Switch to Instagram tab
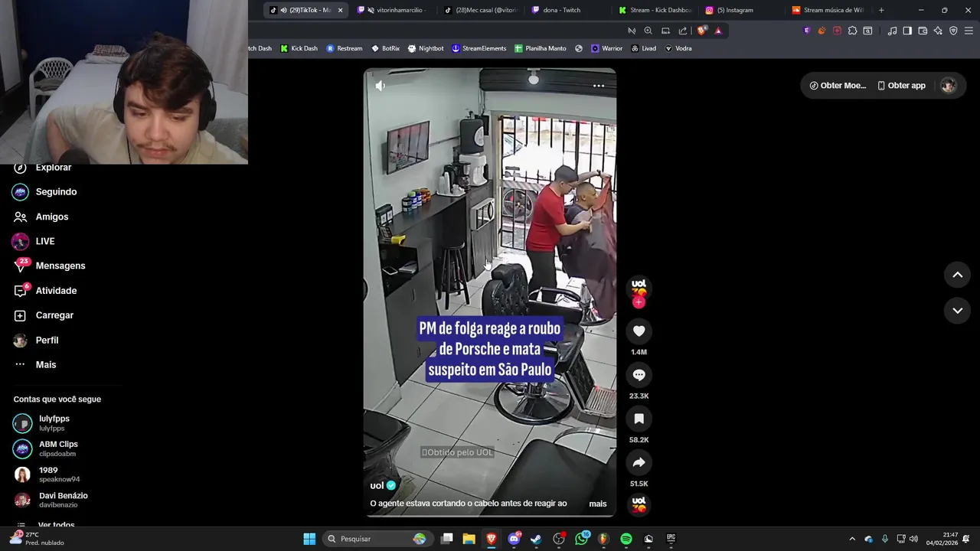The height and width of the screenshot is (551, 980). [743, 10]
